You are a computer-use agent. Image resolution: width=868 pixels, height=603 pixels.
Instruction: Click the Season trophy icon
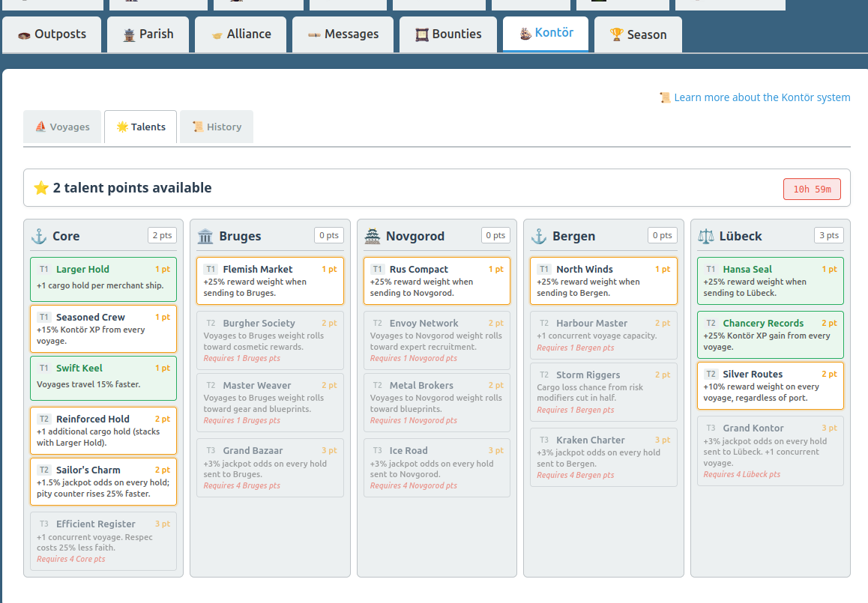point(616,34)
